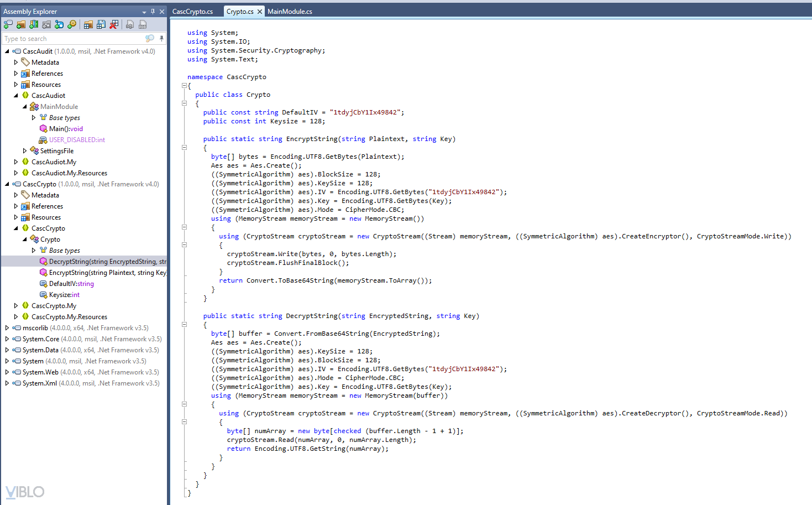Click the Save Assembly List floppy disk icon
This screenshot has width=812, height=505.
pyautogui.click(x=101, y=24)
